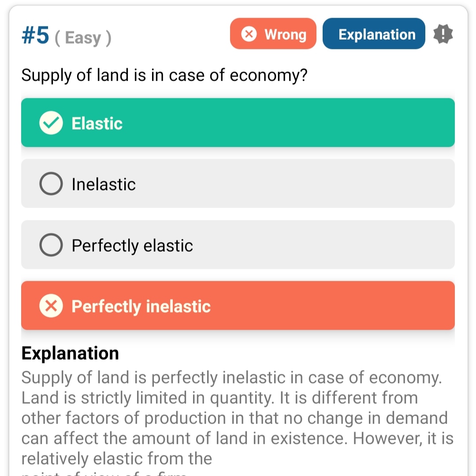Click the 'other factors of production' explanation line
476x476 pixels.
(x=234, y=418)
